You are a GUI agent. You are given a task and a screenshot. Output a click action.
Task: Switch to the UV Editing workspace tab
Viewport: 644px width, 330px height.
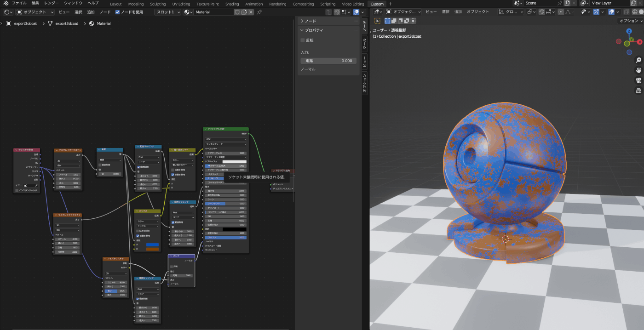181,4
